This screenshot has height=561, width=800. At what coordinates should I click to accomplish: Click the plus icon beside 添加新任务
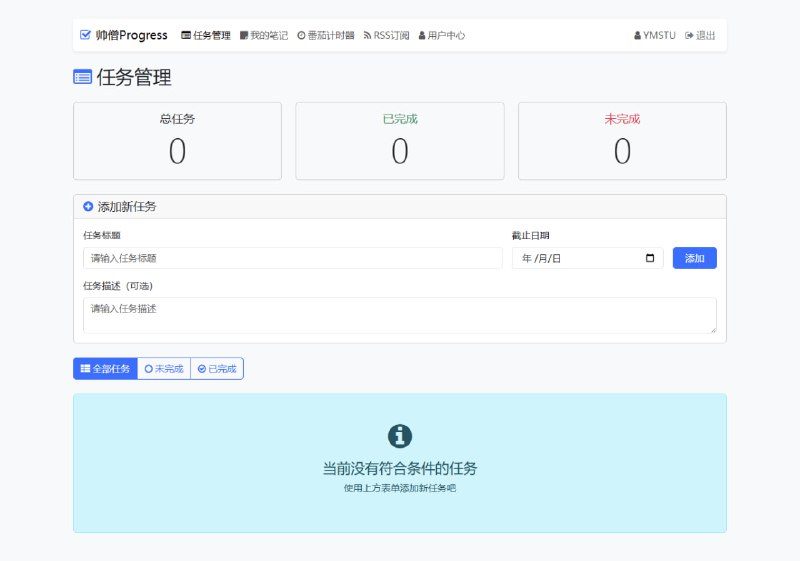(x=88, y=207)
